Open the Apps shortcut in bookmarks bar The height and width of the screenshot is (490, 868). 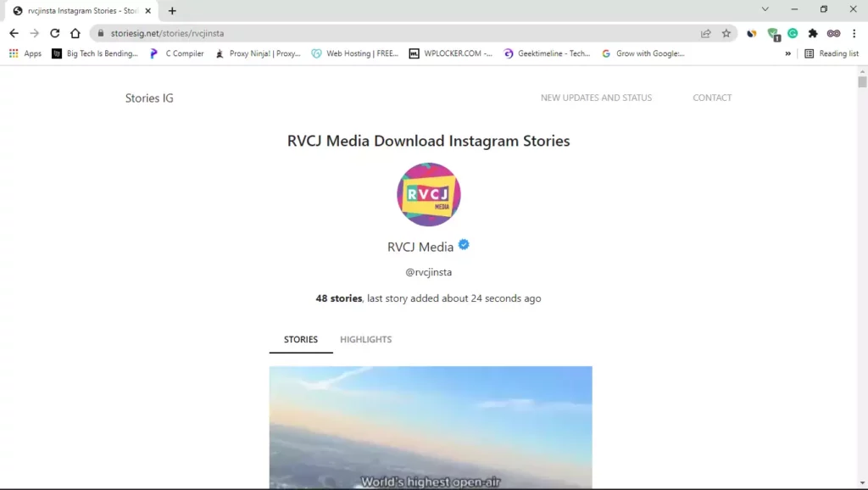25,53
